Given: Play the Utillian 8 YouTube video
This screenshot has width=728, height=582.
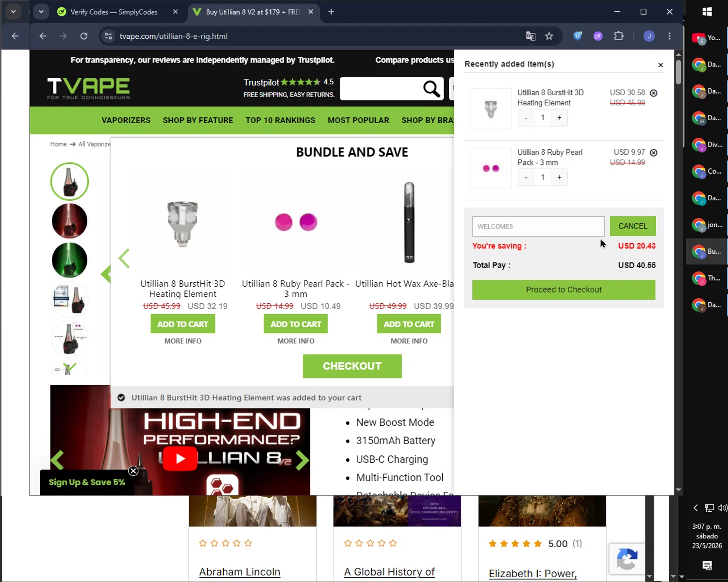Looking at the screenshot, I should 180,459.
